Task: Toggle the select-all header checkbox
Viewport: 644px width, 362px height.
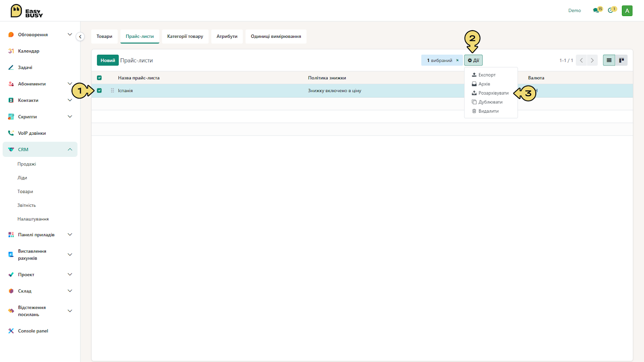Action: pyautogui.click(x=99, y=78)
